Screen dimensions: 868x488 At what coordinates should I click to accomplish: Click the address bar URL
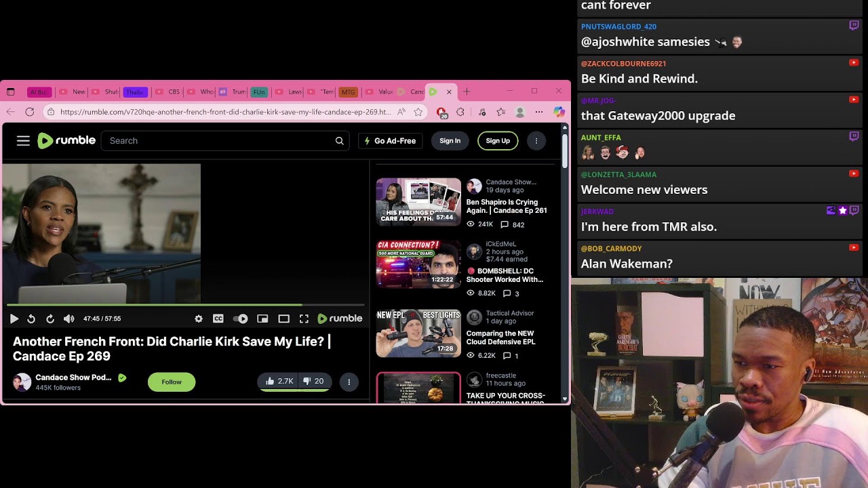pos(225,112)
